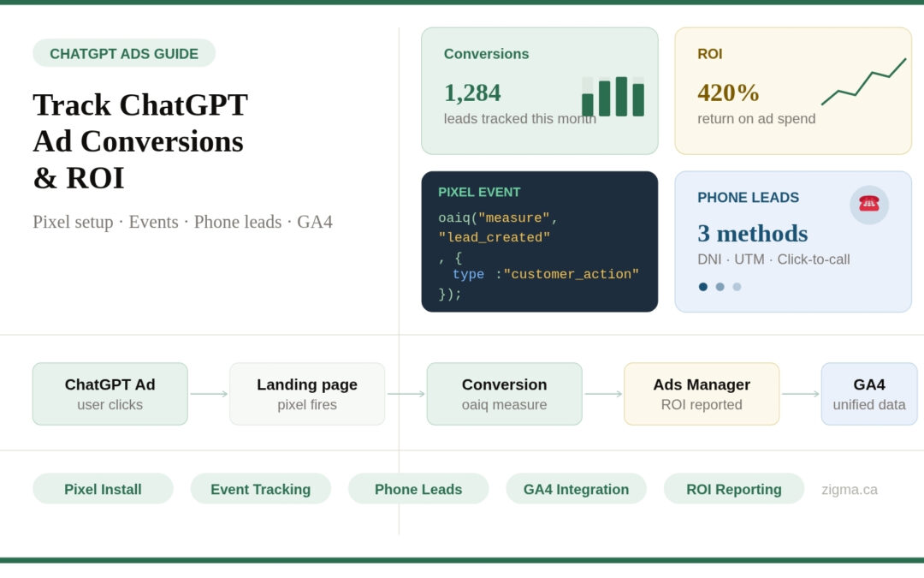Click the "DNI · UTM · Click-to-call" text

pyautogui.click(x=773, y=259)
